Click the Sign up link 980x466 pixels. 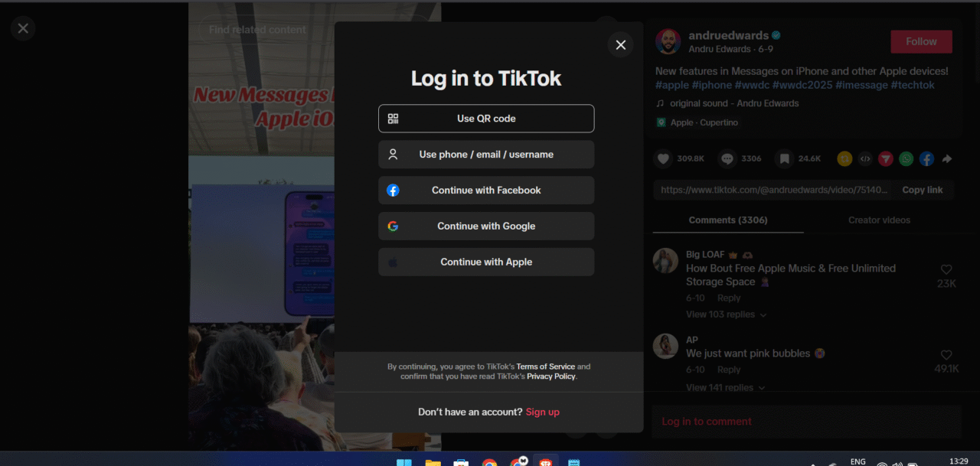coord(543,412)
